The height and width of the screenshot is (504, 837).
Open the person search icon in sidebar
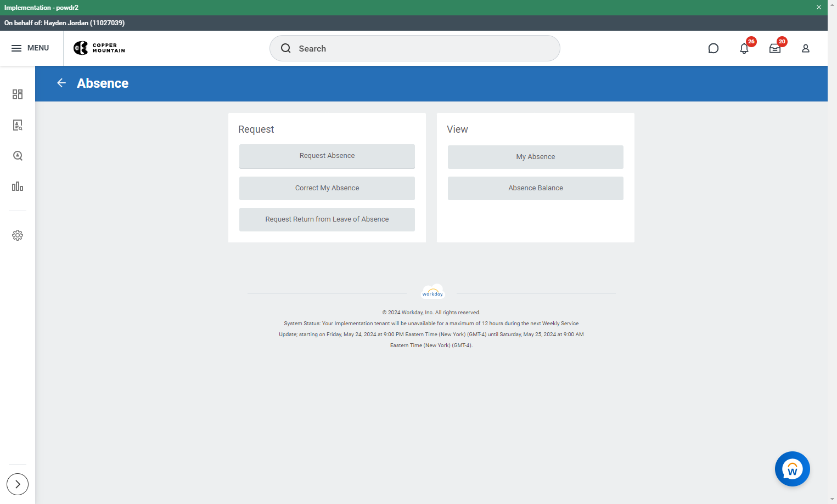click(x=18, y=156)
